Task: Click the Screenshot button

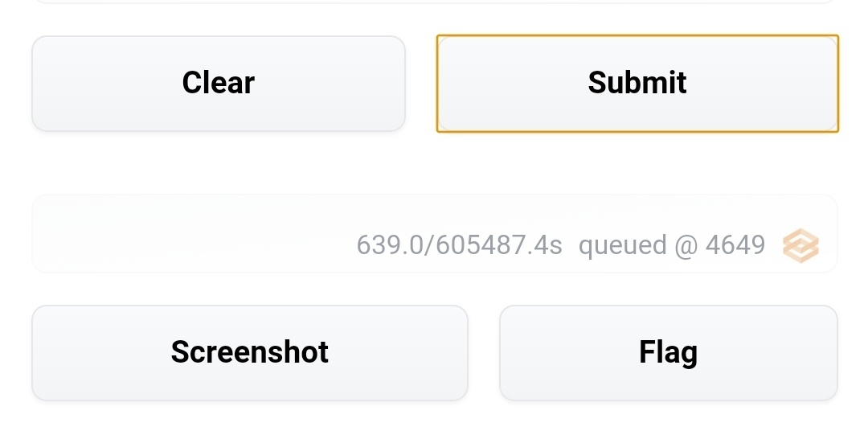Action: [x=250, y=353]
